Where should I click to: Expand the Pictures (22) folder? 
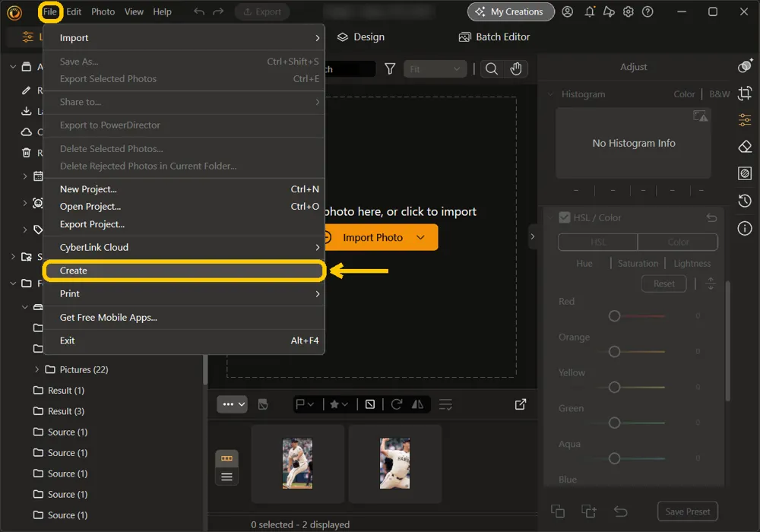tap(36, 369)
